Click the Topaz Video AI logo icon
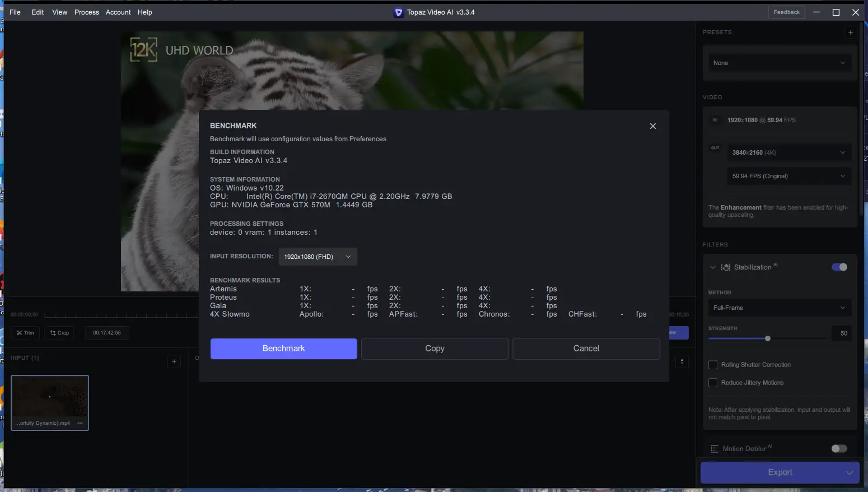The image size is (868, 492). pos(398,12)
